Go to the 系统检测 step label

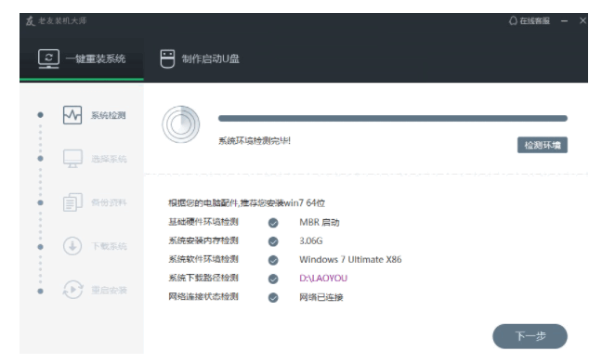109,115
